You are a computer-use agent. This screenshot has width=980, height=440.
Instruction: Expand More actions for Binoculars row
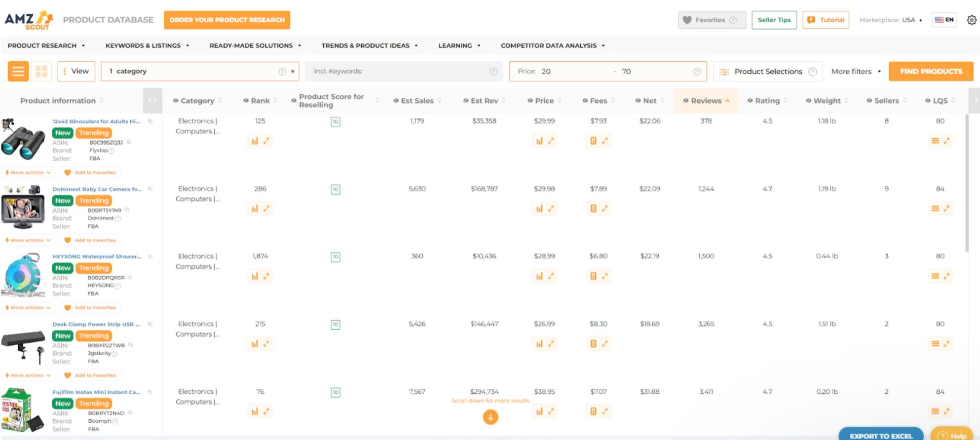tap(28, 173)
